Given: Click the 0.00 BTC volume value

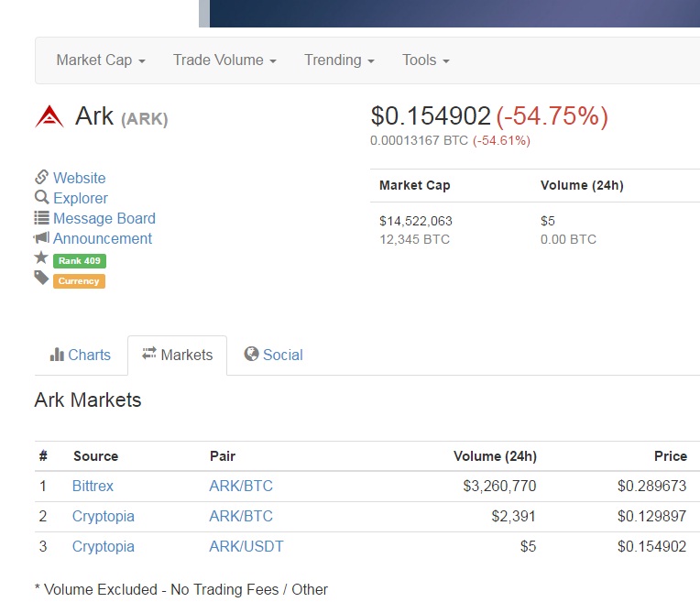Looking at the screenshot, I should point(568,240).
